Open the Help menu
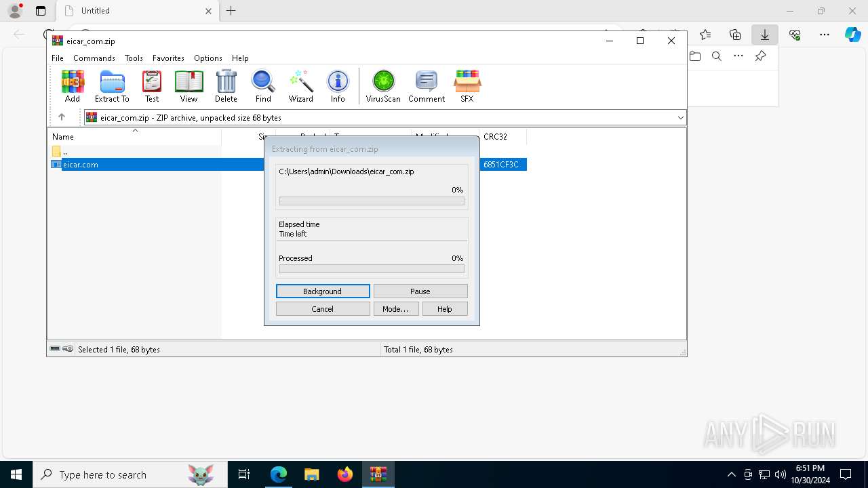Viewport: 868px width, 488px height. click(240, 58)
